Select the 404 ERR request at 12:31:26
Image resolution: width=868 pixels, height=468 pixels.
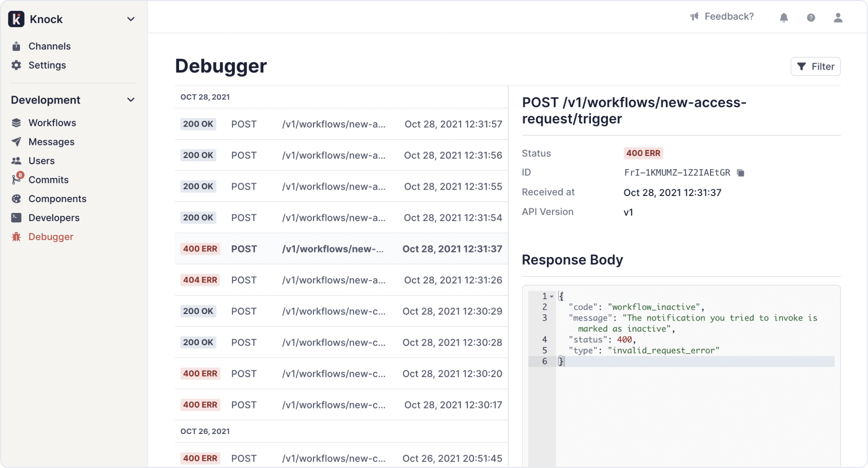(x=341, y=280)
